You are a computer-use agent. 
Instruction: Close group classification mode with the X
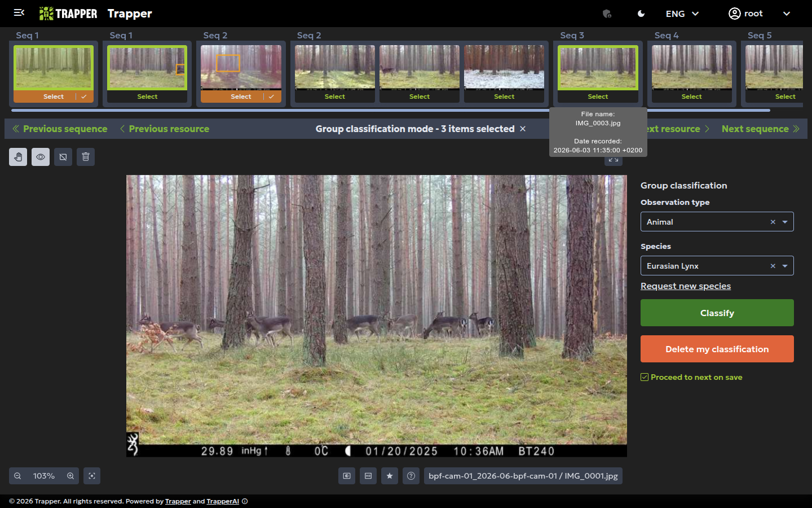click(x=523, y=129)
